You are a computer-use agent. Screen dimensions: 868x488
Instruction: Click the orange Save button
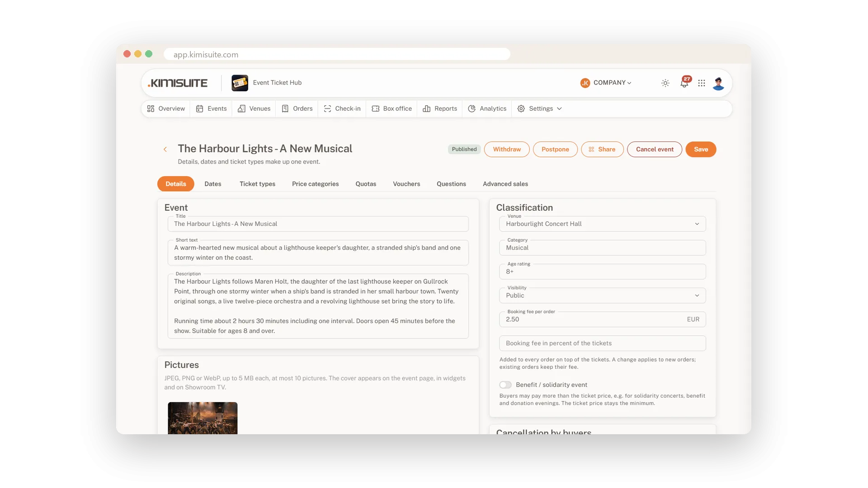pos(701,150)
